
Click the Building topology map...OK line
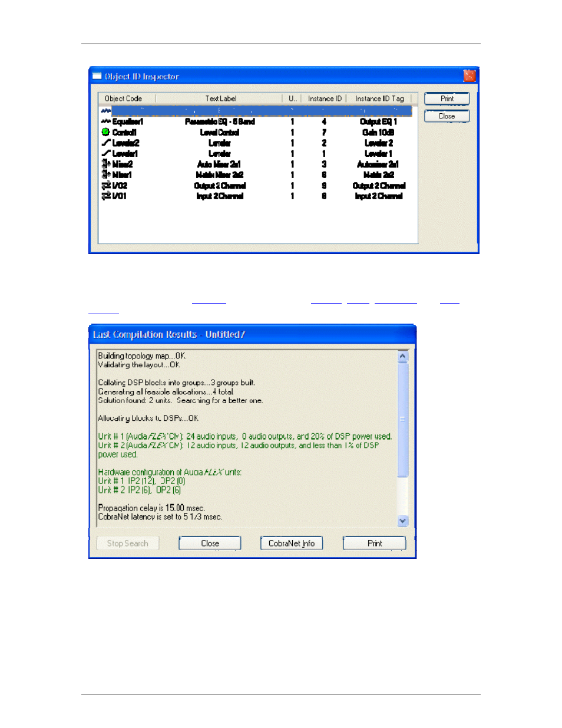pos(142,355)
